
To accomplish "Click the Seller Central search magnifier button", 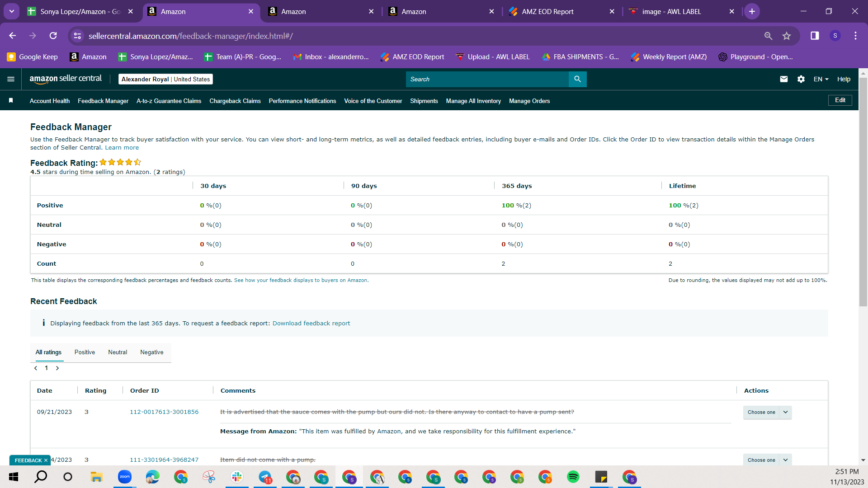I will [x=577, y=79].
